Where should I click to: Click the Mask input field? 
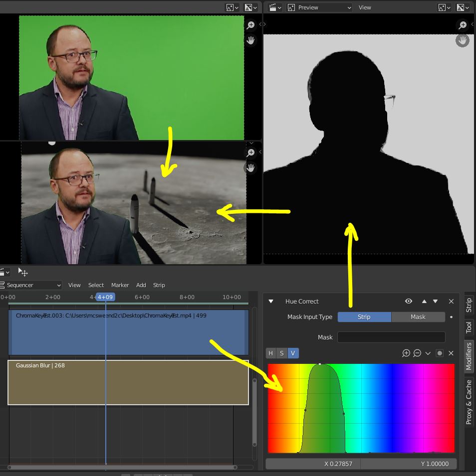[392, 337]
